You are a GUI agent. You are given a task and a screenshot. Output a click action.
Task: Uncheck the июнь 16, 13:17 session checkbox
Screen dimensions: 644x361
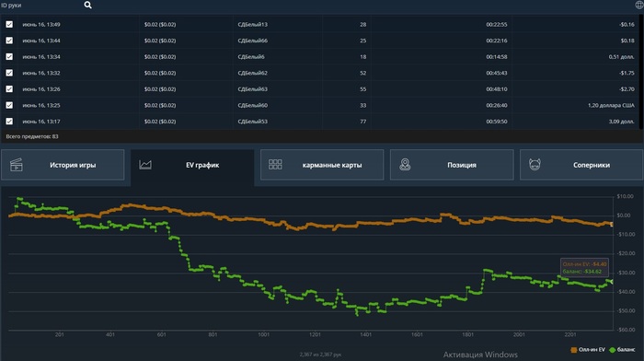[x=9, y=122]
